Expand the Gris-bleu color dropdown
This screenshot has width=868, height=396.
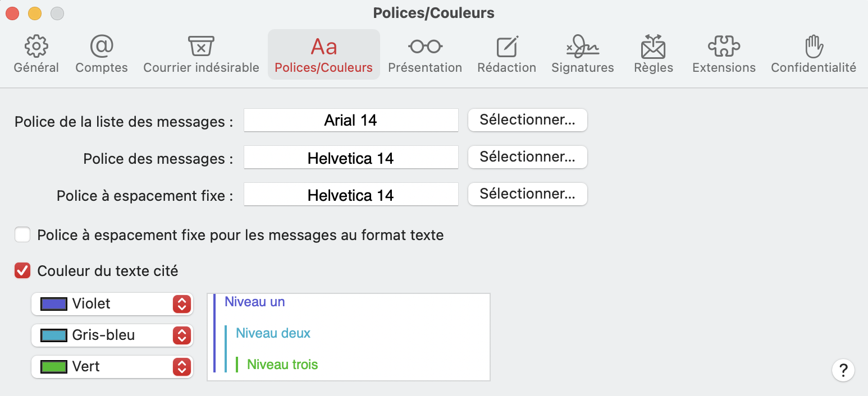click(x=181, y=335)
